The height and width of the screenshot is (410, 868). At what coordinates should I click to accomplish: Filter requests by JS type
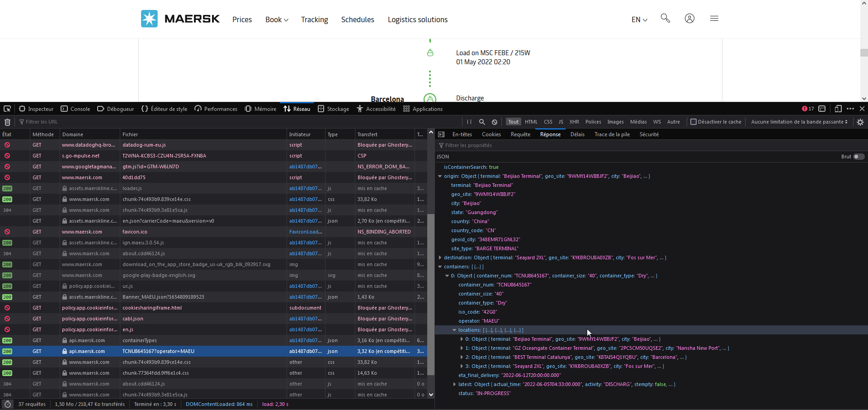(561, 122)
